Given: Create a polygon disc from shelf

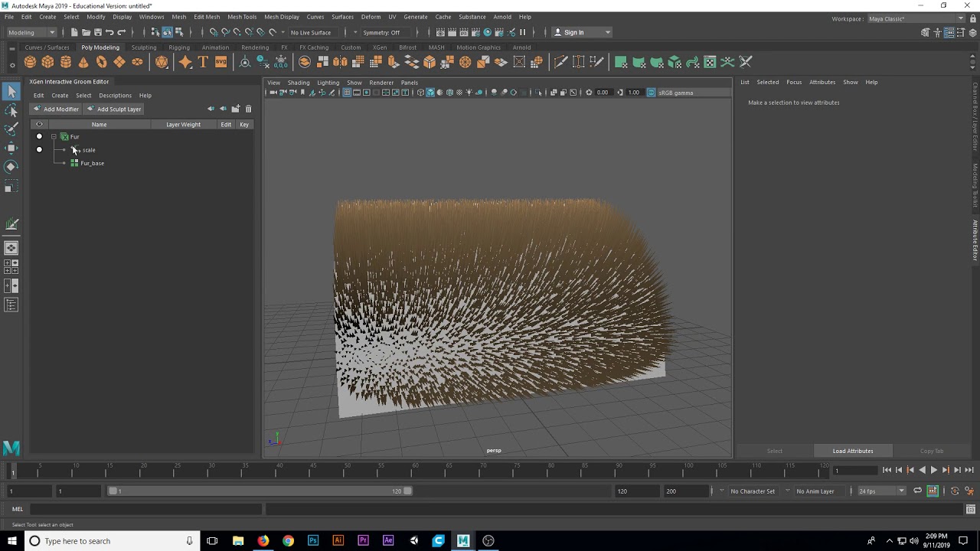Looking at the screenshot, I should point(137,62).
